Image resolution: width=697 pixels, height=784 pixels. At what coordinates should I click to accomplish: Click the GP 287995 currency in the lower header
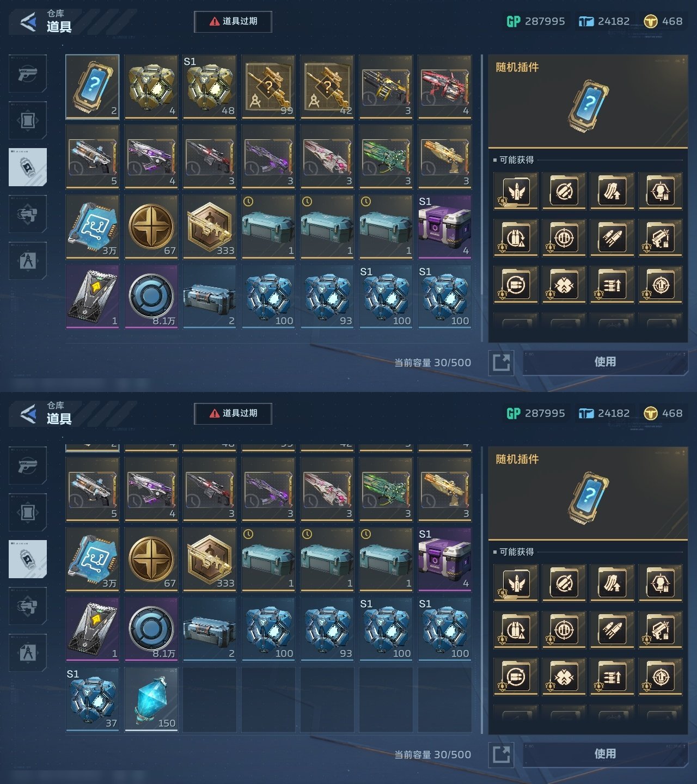(536, 413)
